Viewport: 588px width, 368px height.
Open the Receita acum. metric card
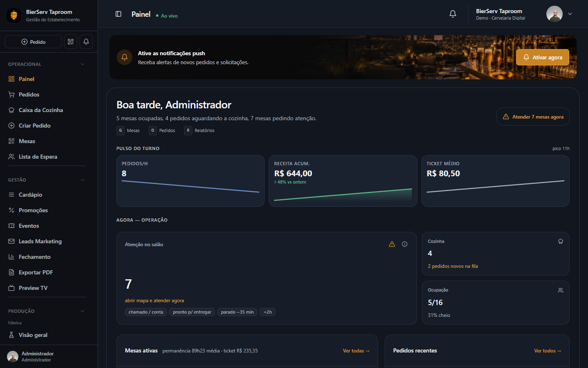click(x=343, y=181)
